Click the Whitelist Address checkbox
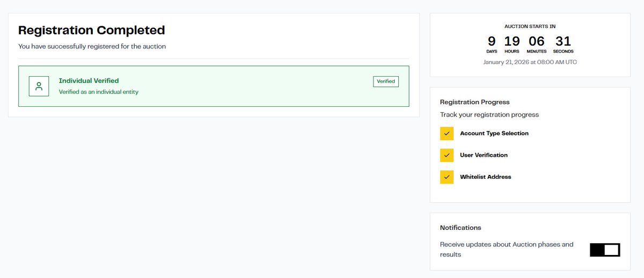644x278 pixels. pyautogui.click(x=447, y=177)
